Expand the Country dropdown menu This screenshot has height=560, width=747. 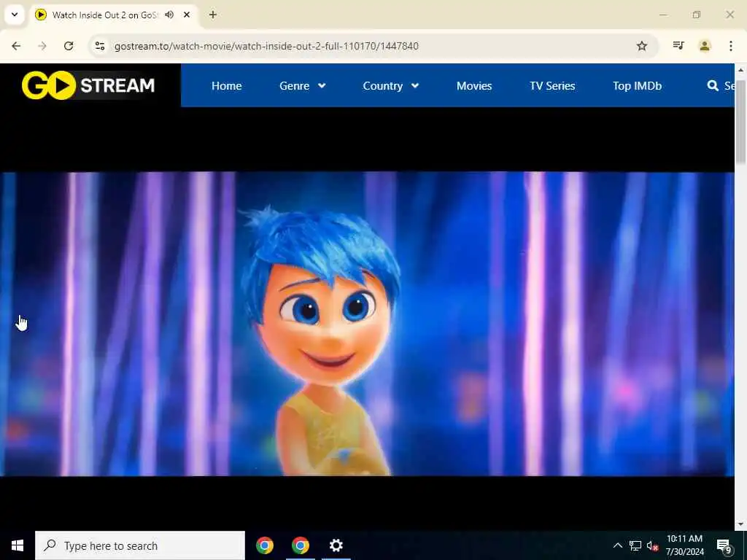click(x=391, y=86)
